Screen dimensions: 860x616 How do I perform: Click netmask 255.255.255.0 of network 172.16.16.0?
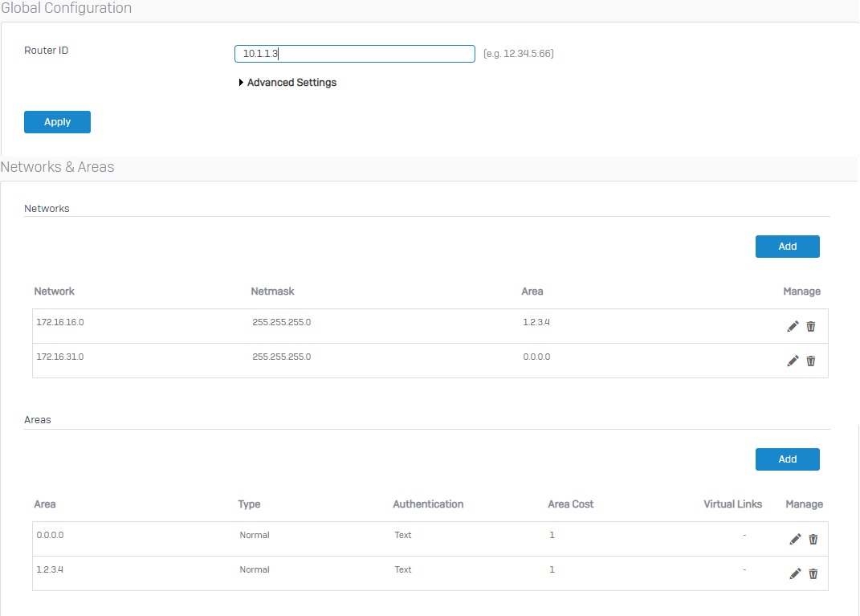pos(281,322)
